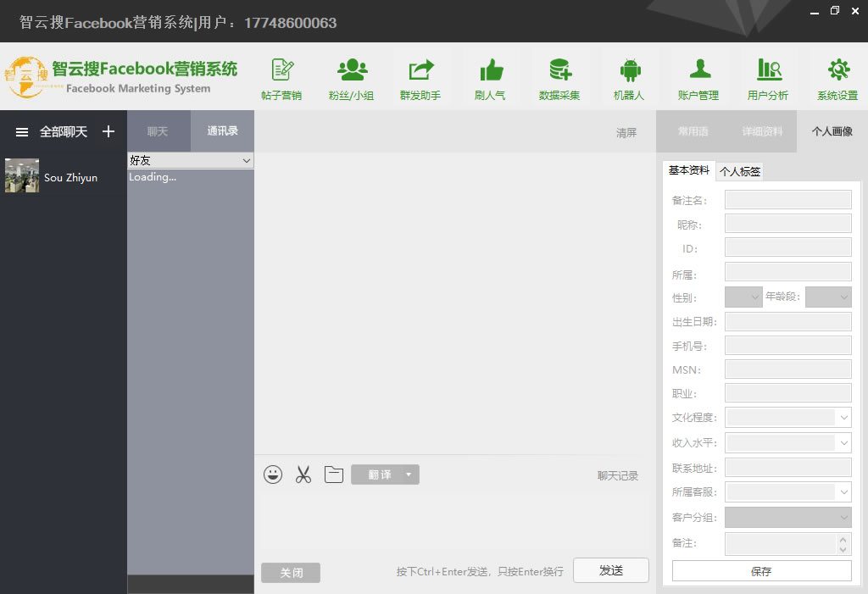Select the 基本资料 sub-tab
868x594 pixels.
tap(688, 170)
